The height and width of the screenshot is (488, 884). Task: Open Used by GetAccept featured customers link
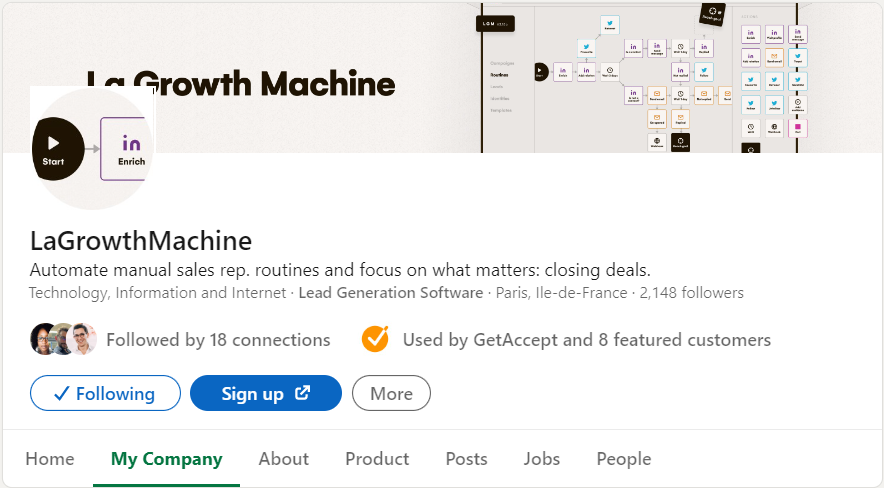point(586,340)
